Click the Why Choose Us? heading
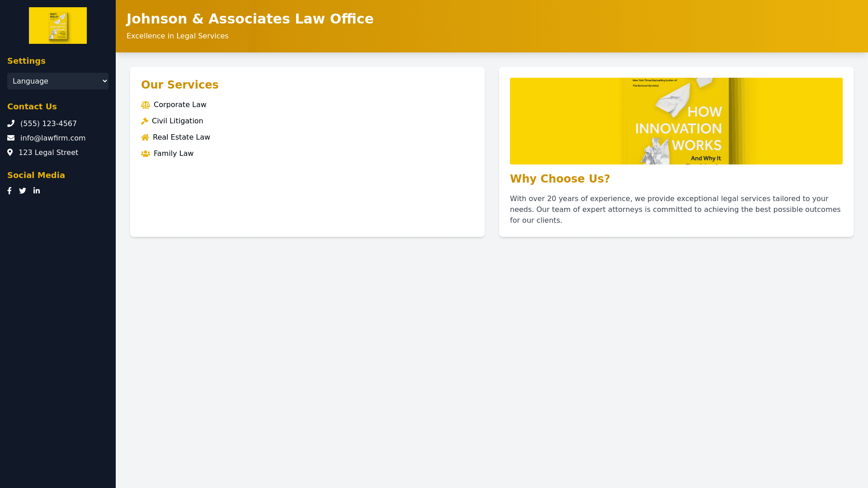The width and height of the screenshot is (868, 488). click(x=560, y=179)
